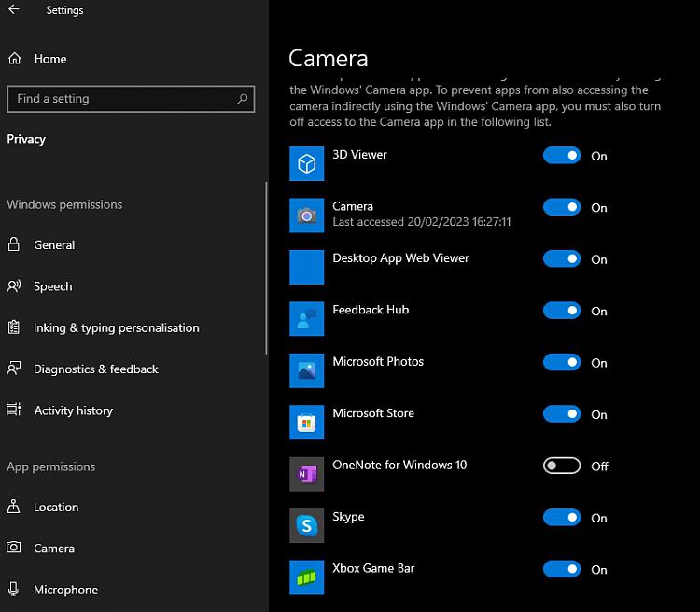Go to Home in Settings

click(x=50, y=59)
